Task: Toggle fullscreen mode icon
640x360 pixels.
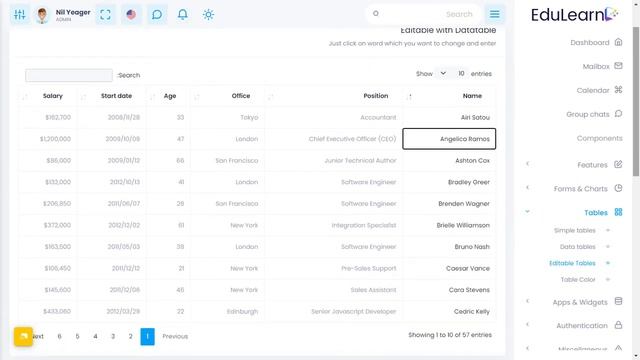Action: click(x=105, y=15)
